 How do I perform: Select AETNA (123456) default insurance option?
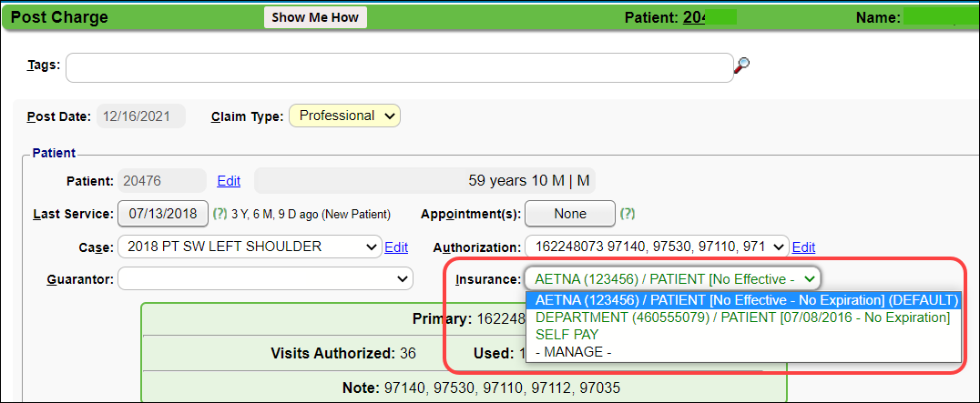click(x=742, y=300)
